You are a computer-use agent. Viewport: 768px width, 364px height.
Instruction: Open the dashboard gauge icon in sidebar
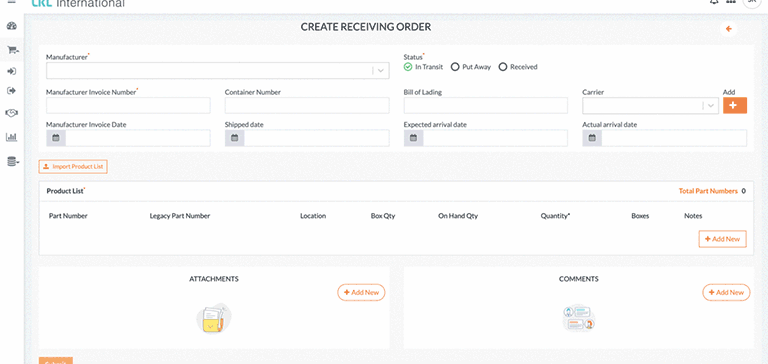pos(12,26)
